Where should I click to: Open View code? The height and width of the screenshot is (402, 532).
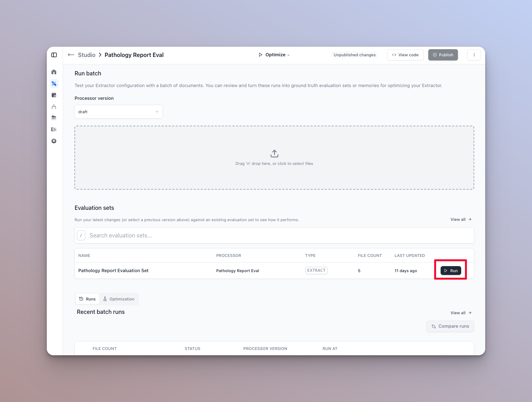click(x=405, y=55)
